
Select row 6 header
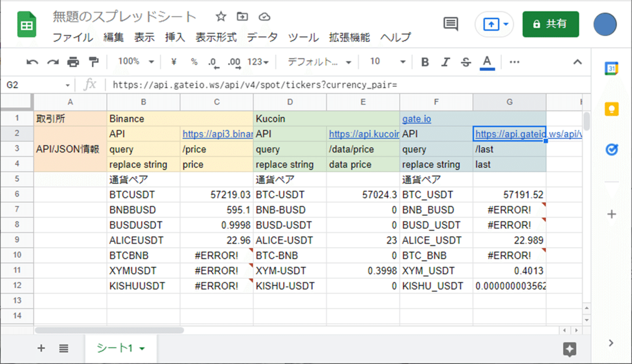[16, 195]
